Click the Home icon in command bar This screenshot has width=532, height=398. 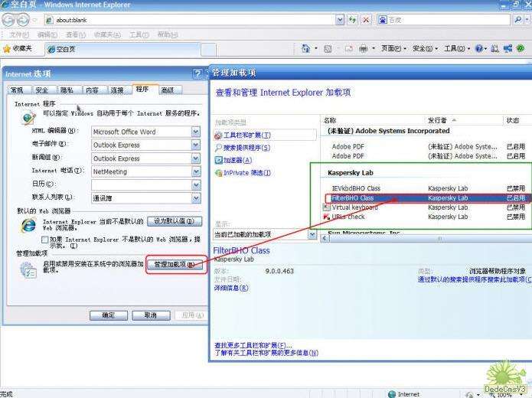[x=306, y=49]
